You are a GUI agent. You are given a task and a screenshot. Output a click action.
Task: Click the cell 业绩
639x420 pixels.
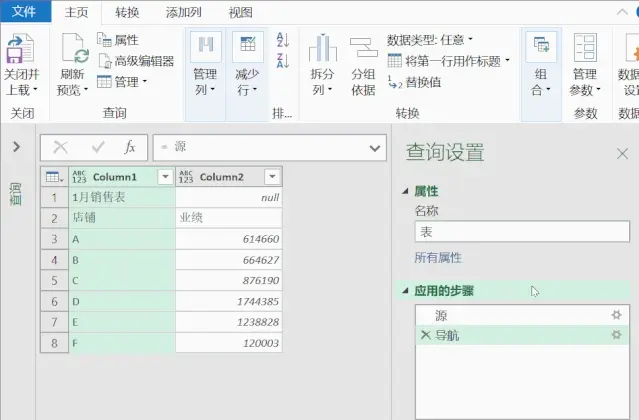[229, 218]
